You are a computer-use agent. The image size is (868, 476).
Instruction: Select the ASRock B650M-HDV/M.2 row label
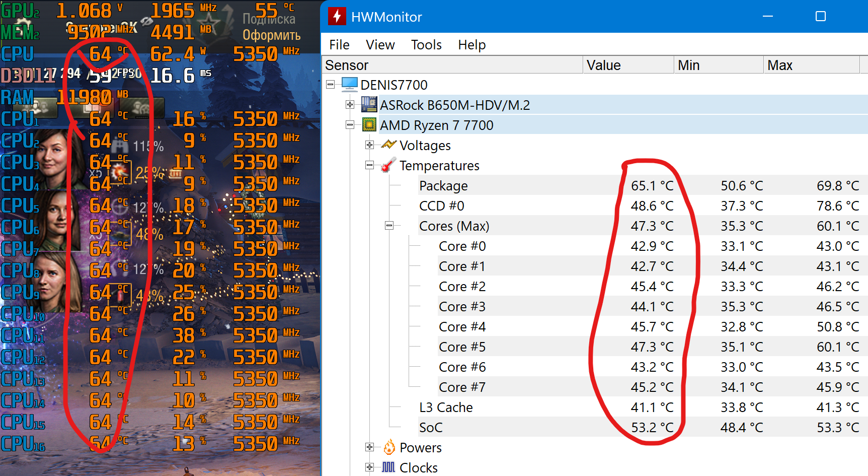click(455, 105)
